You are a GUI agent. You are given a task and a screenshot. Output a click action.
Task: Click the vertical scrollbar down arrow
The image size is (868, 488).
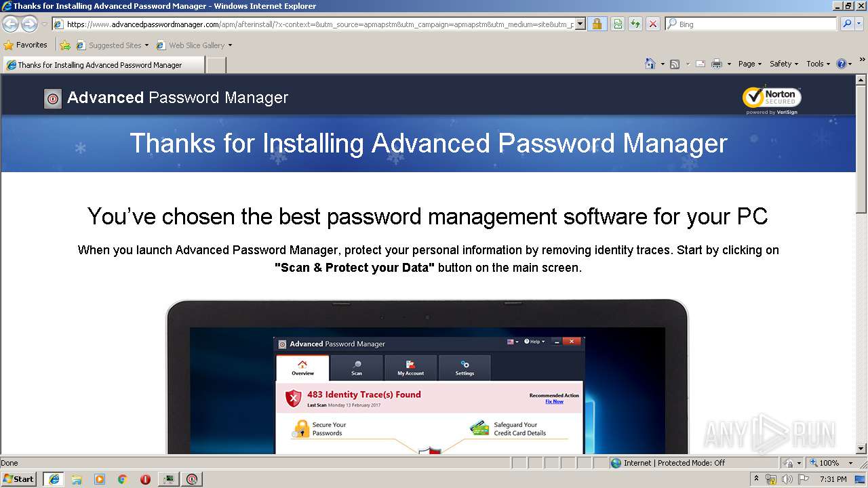click(x=861, y=449)
